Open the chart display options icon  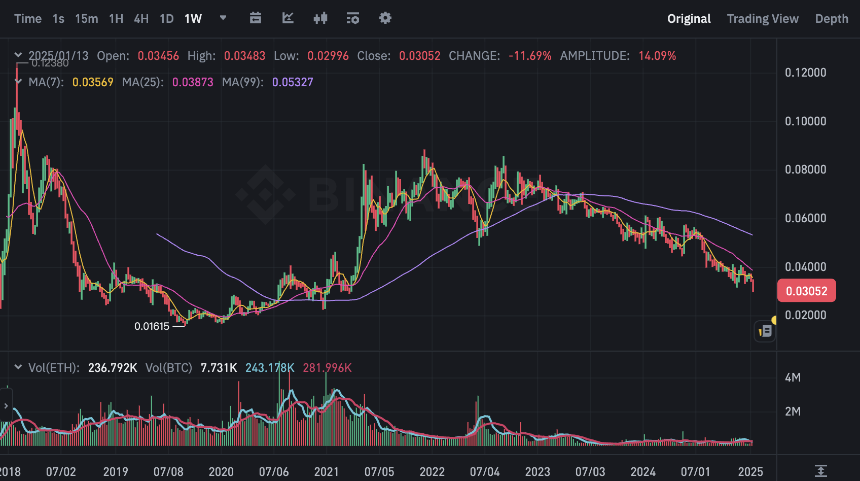coord(353,18)
